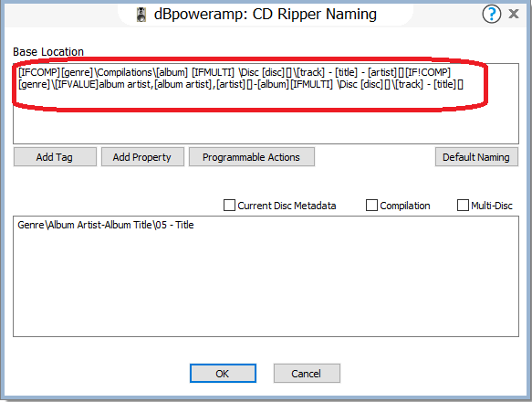Click the dBpoweramp app icon in title
This screenshot has height=402, width=532.
click(x=141, y=15)
